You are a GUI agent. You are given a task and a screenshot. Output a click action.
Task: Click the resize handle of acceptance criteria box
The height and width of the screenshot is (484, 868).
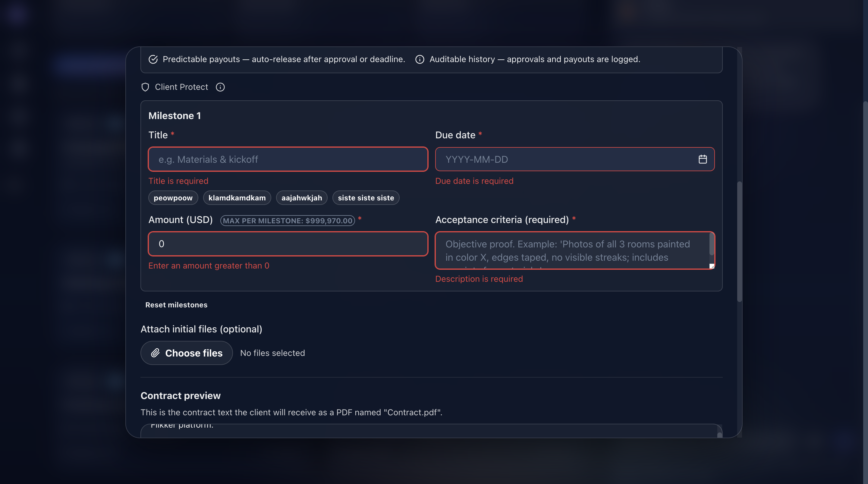point(712,267)
